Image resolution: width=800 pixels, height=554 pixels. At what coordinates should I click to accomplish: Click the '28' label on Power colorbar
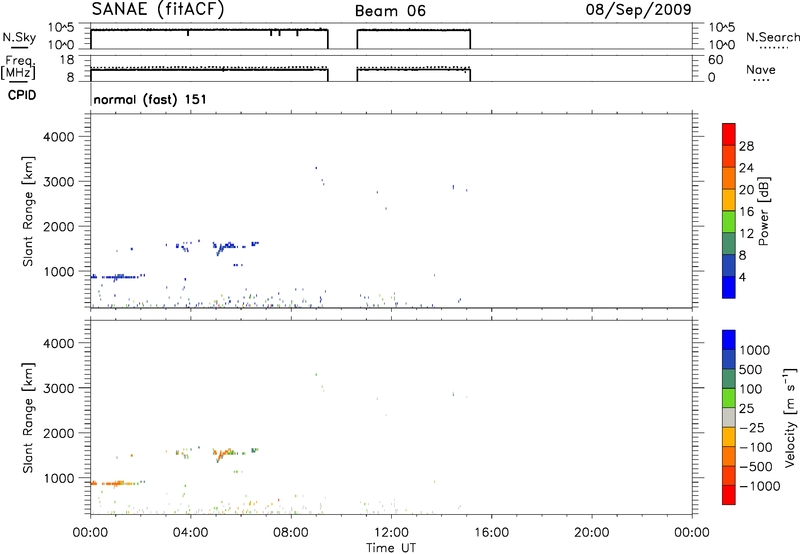coord(746,146)
